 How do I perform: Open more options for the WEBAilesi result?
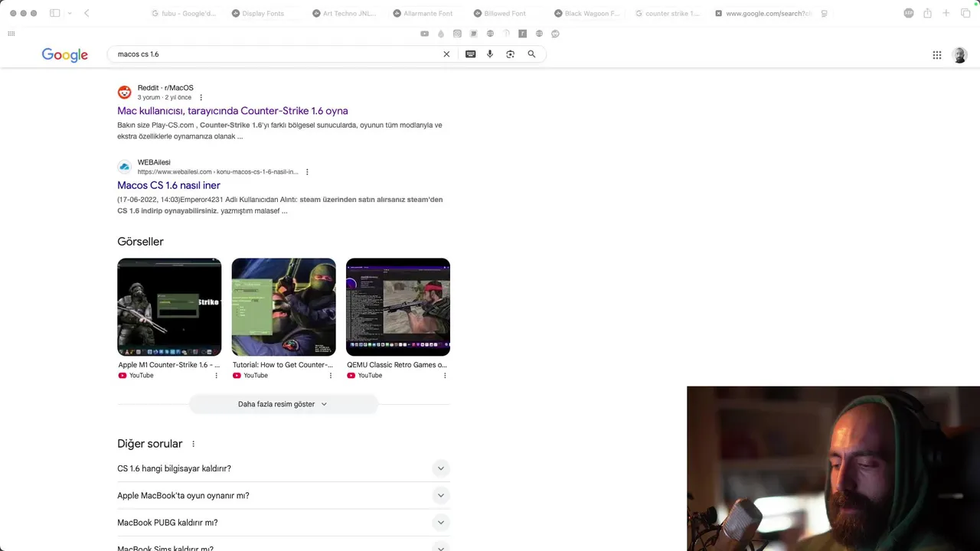[x=307, y=172]
